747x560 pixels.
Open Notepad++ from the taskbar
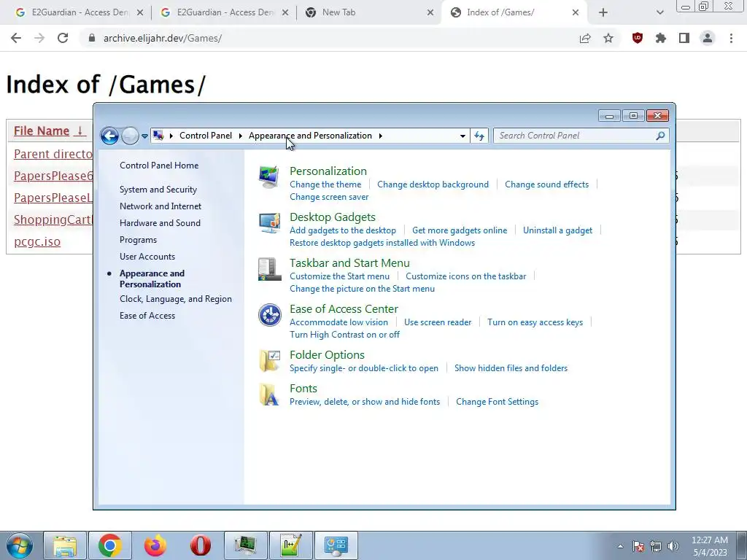coord(291,545)
